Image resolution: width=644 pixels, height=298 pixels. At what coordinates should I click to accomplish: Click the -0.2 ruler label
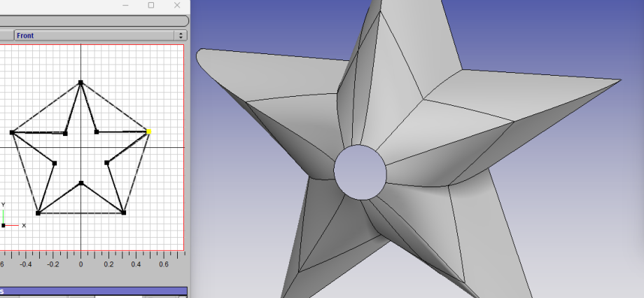[x=53, y=264]
